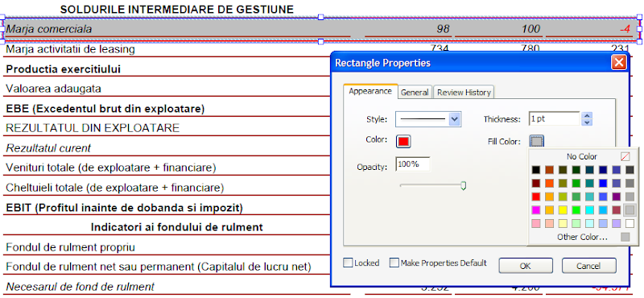Click the rectangle's bottom-middle selection handle
The width and height of the screenshot is (644, 298).
(320, 42)
